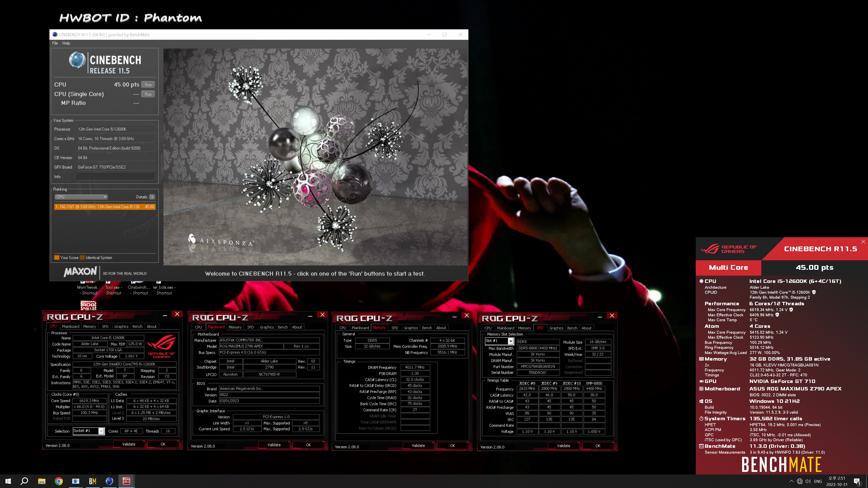Click OK in the CPU tab window
The width and height of the screenshot is (868, 488).
163,444
